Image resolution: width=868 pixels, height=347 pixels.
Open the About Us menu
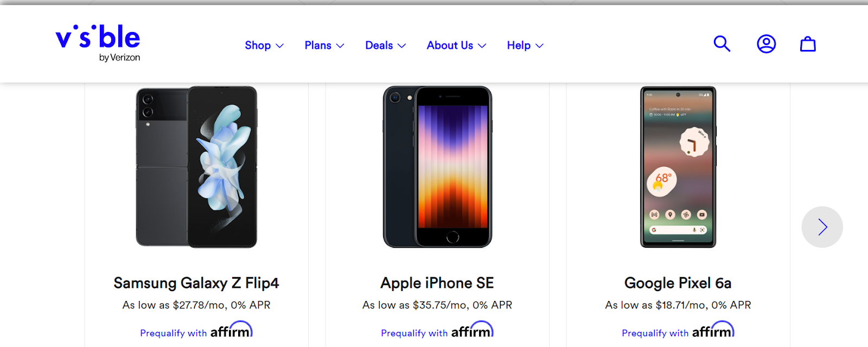[x=456, y=46]
